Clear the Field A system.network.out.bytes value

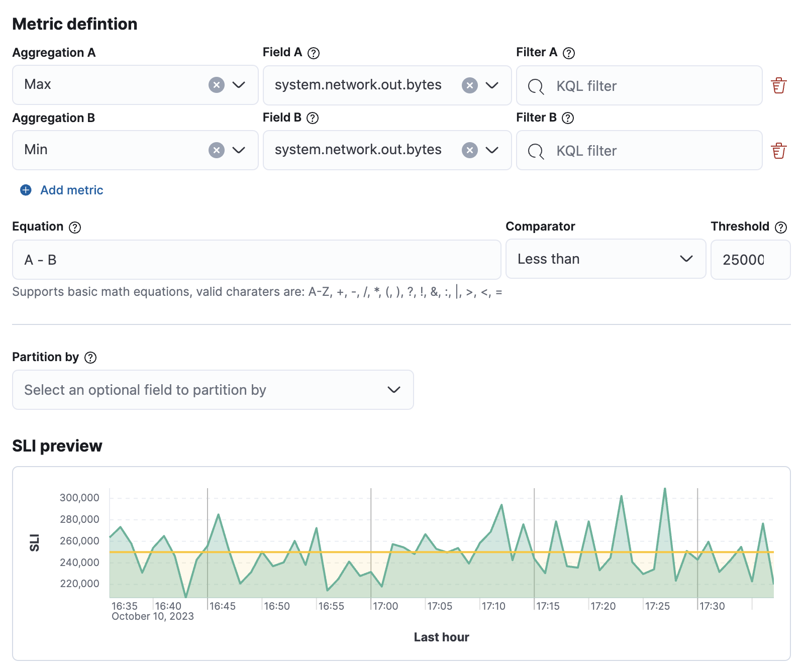[470, 85]
